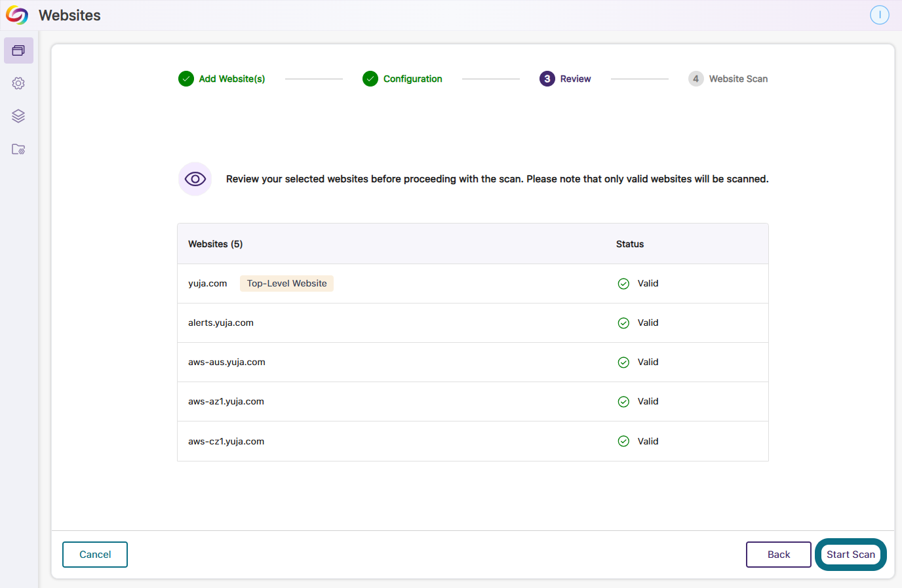Start the website scan
The height and width of the screenshot is (588, 902).
[851, 555]
